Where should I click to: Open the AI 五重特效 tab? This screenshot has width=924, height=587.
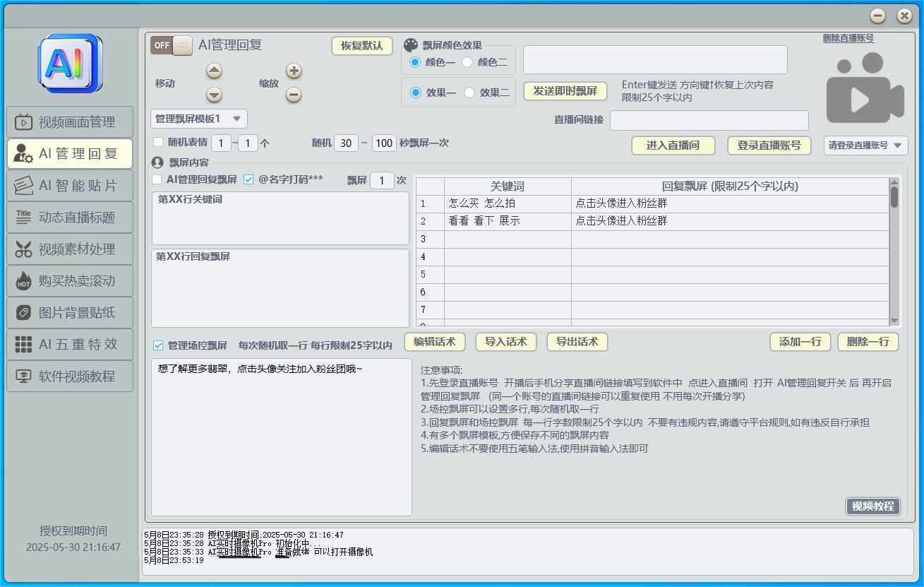click(70, 345)
